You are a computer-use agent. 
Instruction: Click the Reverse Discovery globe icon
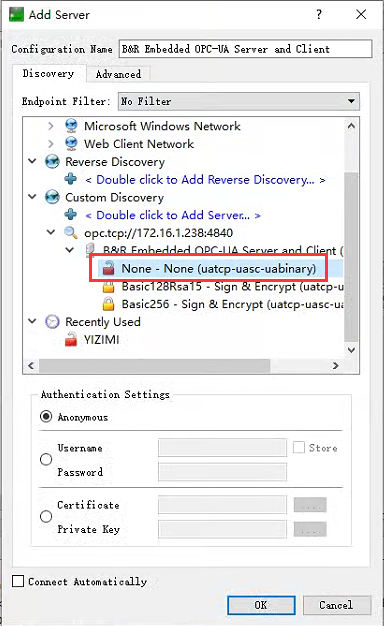click(x=52, y=162)
